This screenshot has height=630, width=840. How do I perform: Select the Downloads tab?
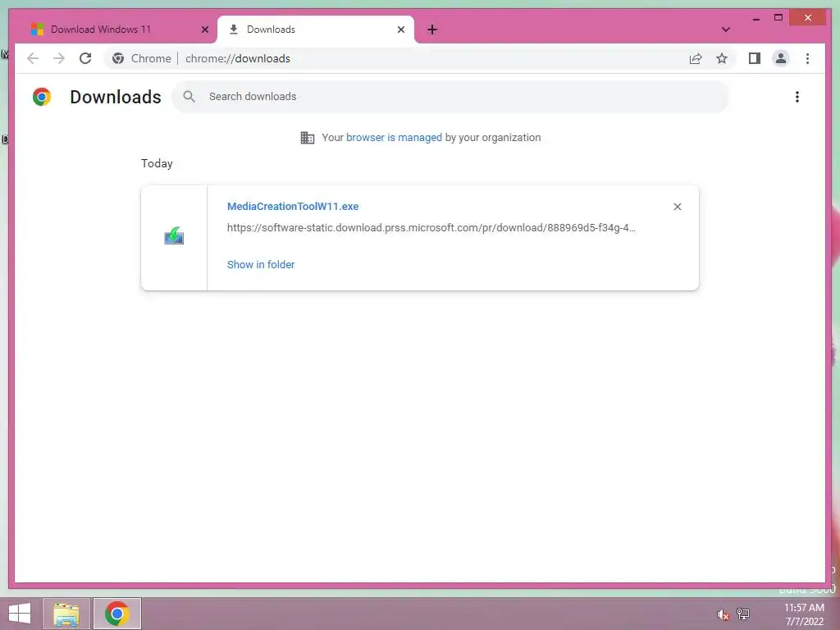point(316,30)
